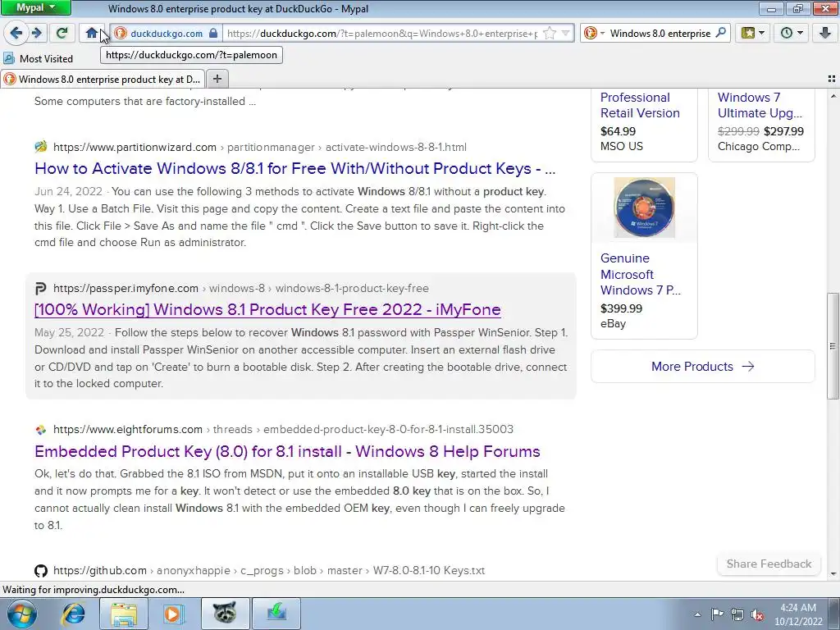Launch Internet Explorer from taskbar
840x630 pixels.
click(73, 614)
